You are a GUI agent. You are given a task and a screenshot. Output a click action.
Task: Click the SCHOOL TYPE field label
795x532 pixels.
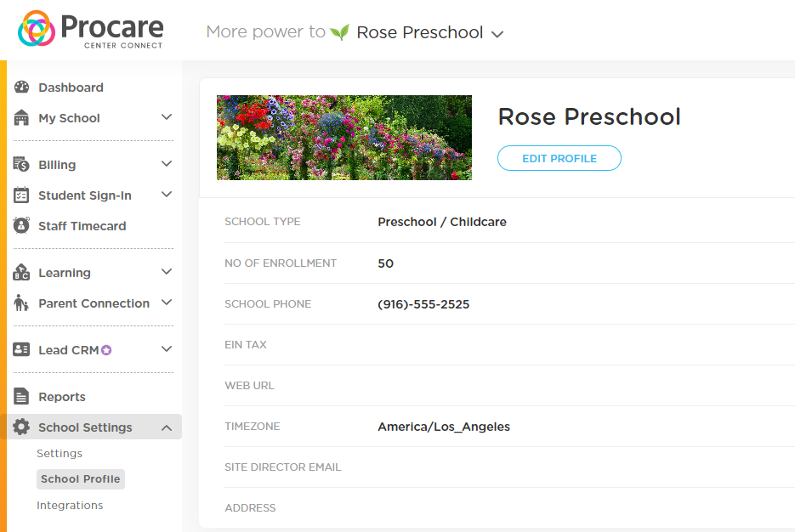(x=263, y=222)
